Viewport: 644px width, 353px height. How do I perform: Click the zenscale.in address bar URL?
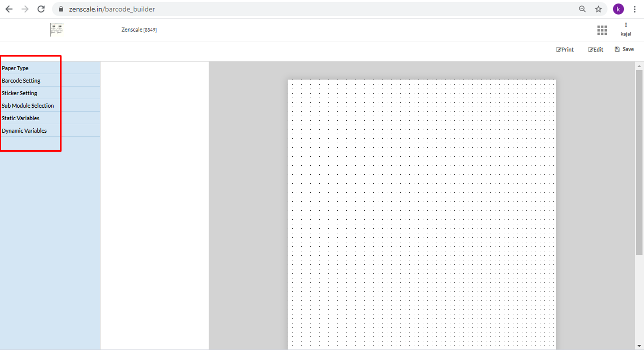click(112, 9)
